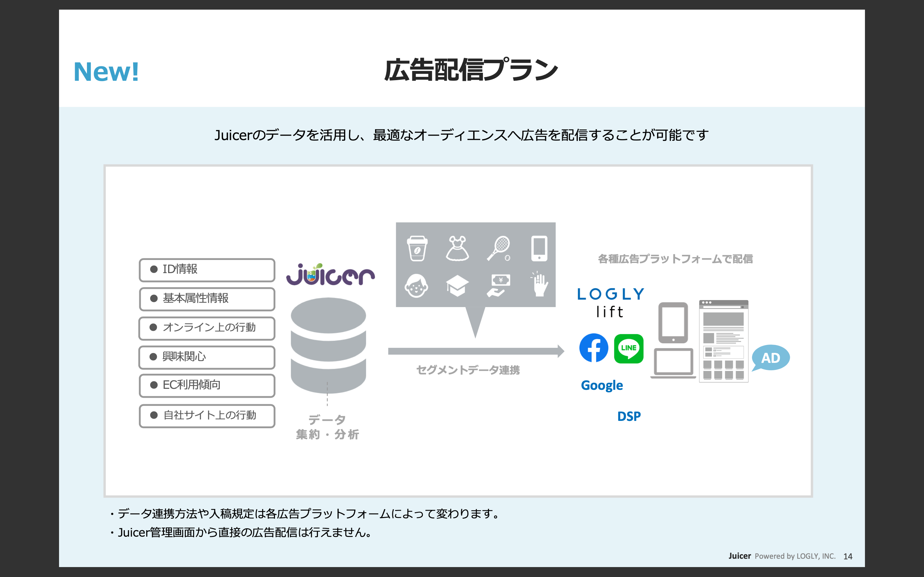Viewport: 924px width, 577px height.
Task: Select the ID情報 box
Action: coord(207,270)
